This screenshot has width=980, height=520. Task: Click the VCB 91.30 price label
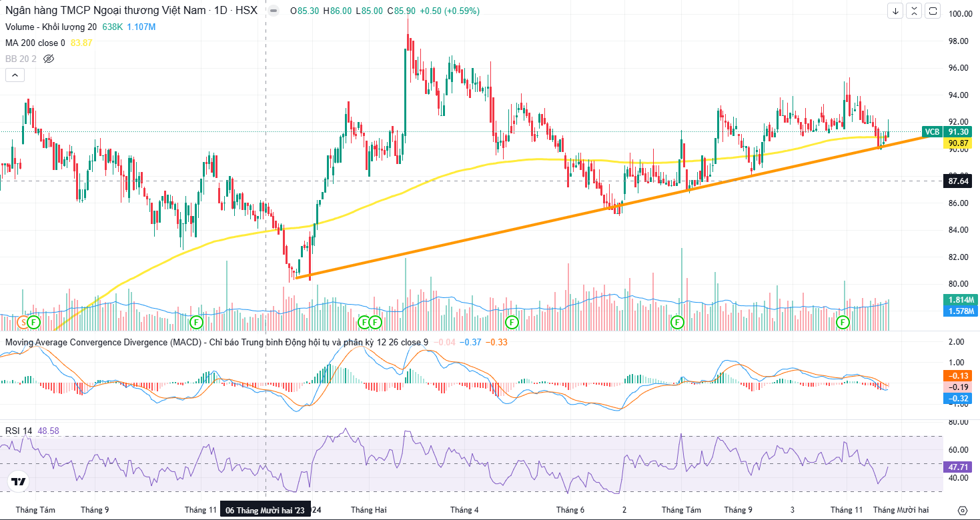[x=947, y=132]
